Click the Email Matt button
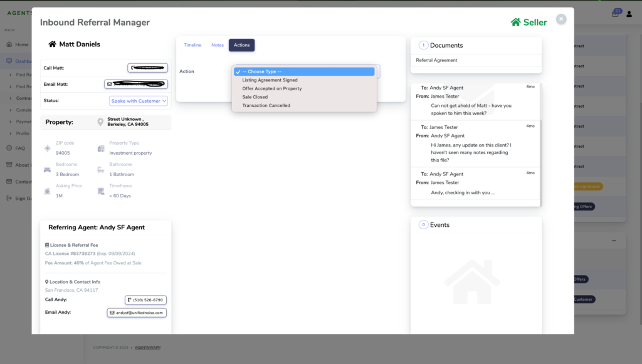The height and width of the screenshot is (364, 642). 136,84
